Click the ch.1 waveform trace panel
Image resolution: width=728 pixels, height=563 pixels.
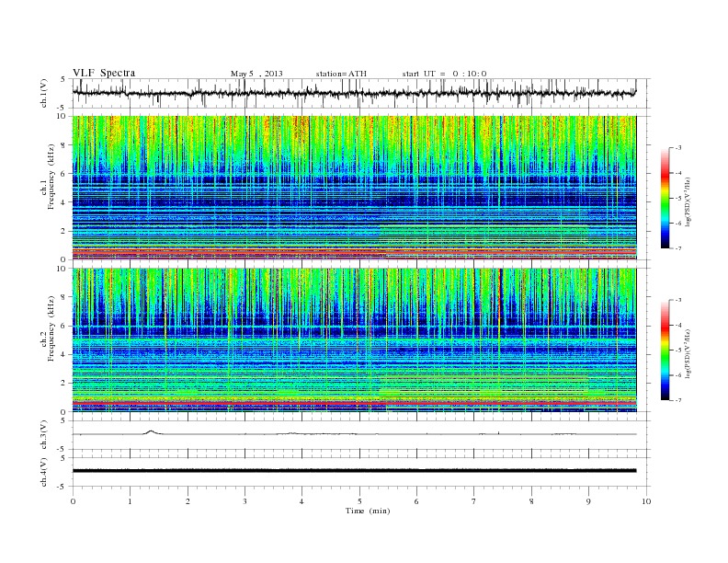[x=360, y=93]
